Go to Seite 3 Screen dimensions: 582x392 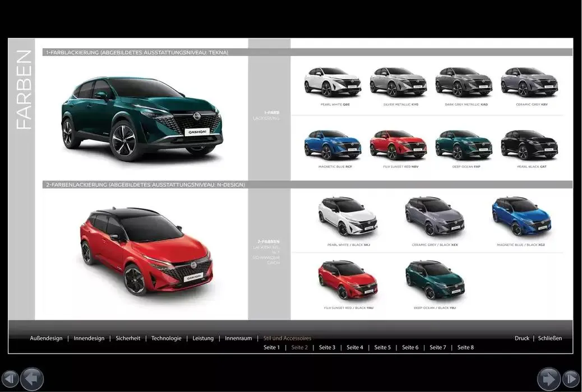[327, 348]
